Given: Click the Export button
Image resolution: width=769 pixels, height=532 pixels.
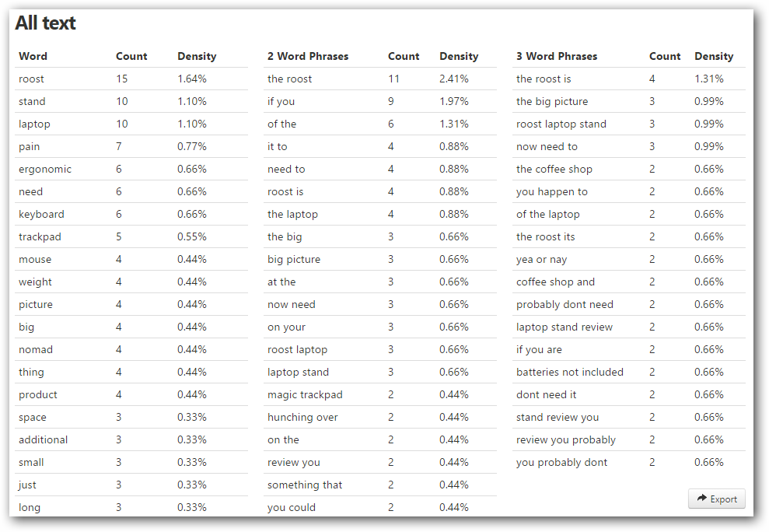Looking at the screenshot, I should (717, 499).
